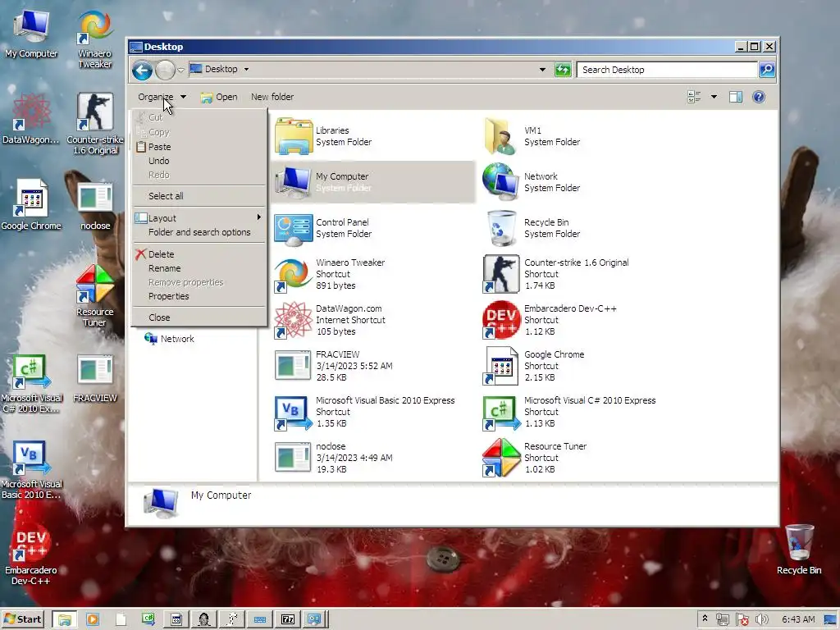Expand the Layout submenu arrow
This screenshot has height=630, width=840.
(x=258, y=217)
